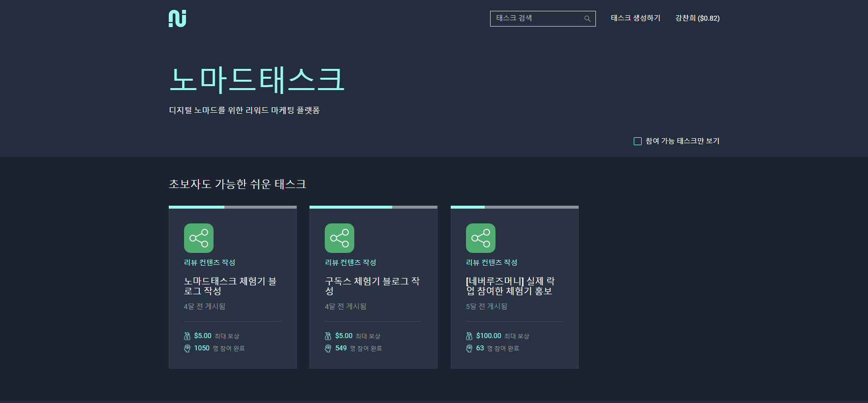Click the share icon on 네버루즈머니 card
Viewport: 868px width, 403px height.
point(481,238)
